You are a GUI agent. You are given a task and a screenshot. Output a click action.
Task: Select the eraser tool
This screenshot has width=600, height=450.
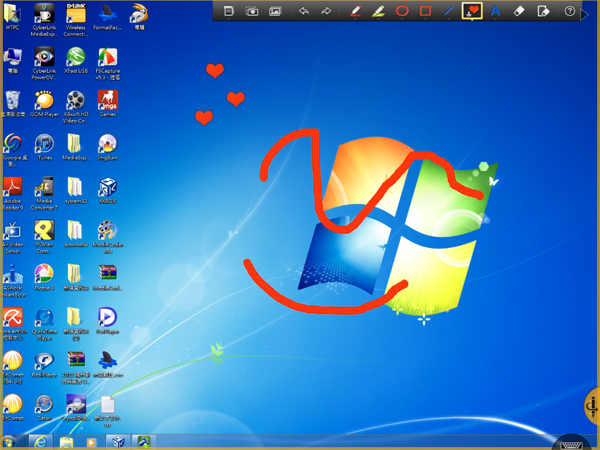[x=518, y=11]
